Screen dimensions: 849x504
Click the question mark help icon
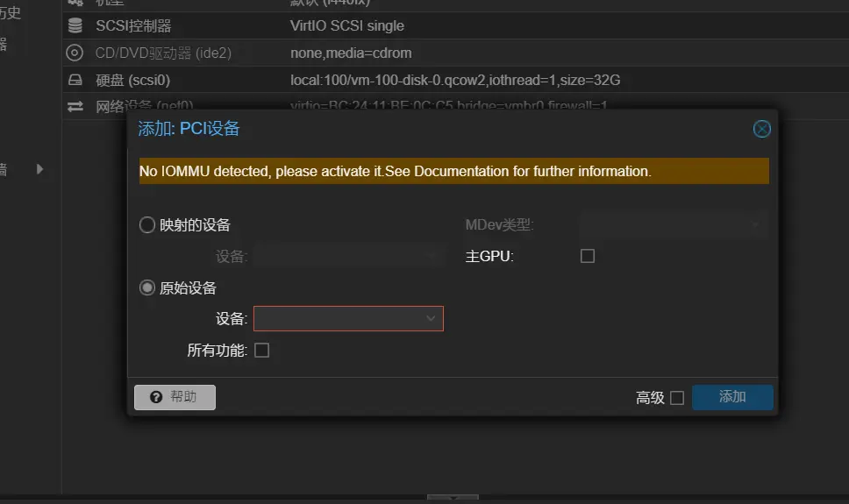tap(156, 397)
